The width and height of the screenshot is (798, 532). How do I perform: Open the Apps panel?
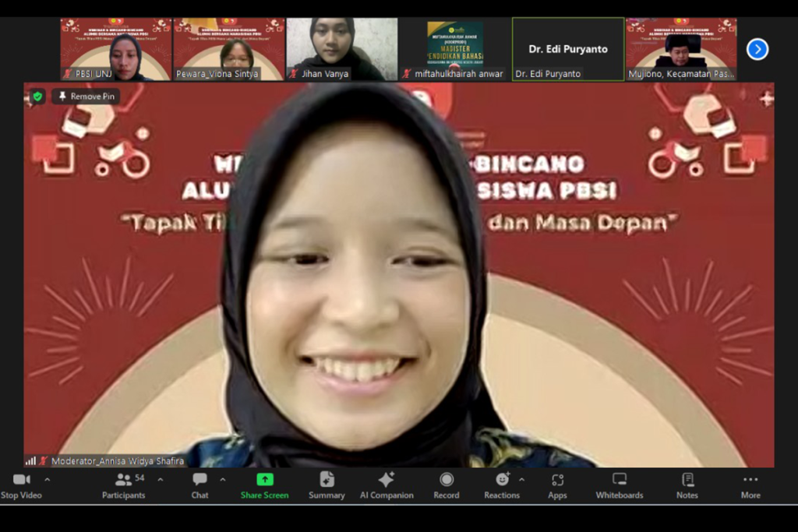(x=557, y=485)
